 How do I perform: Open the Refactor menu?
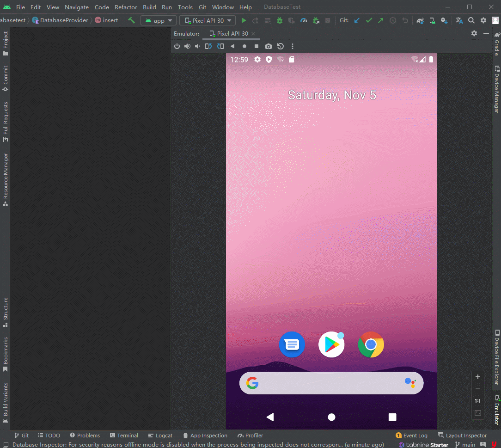126,7
